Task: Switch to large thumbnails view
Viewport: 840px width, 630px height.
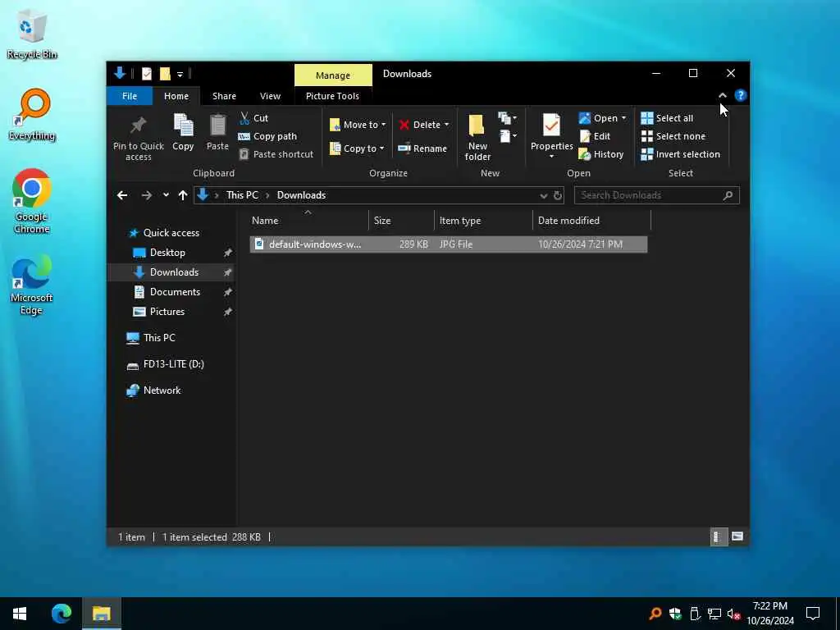Action: pyautogui.click(x=737, y=536)
